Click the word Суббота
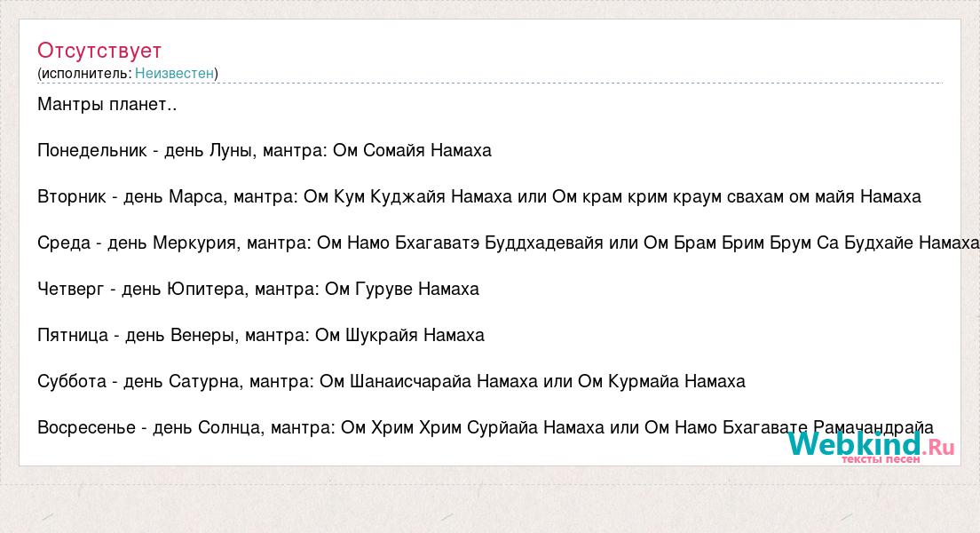 pos(70,381)
